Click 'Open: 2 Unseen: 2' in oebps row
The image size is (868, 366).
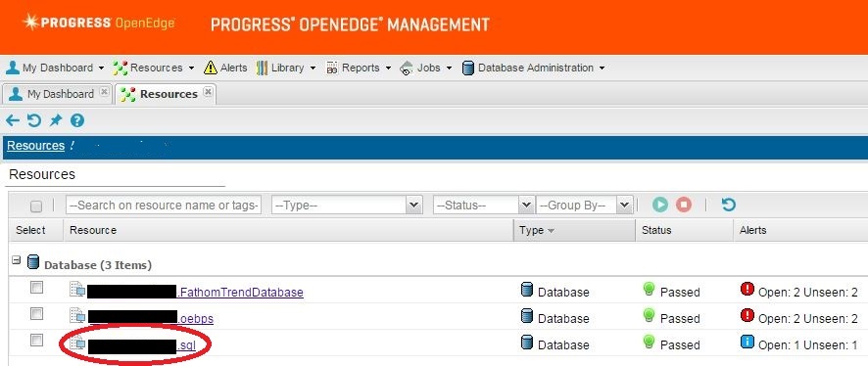click(807, 318)
